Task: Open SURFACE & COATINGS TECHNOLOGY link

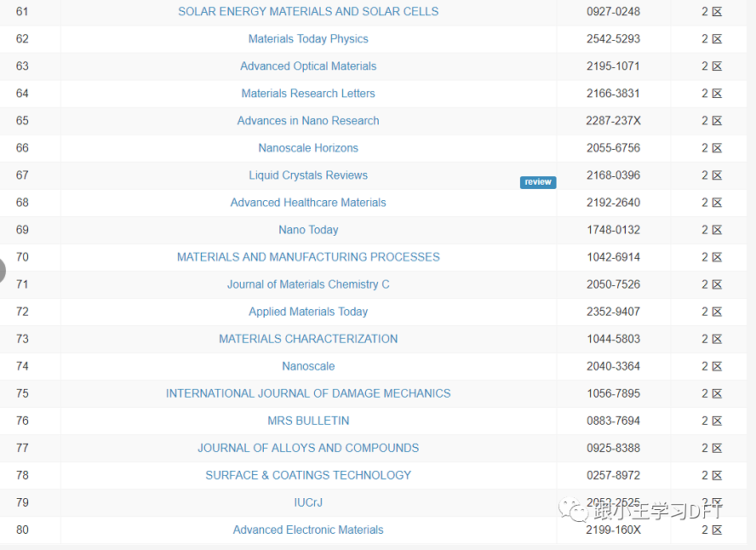Action: click(308, 475)
